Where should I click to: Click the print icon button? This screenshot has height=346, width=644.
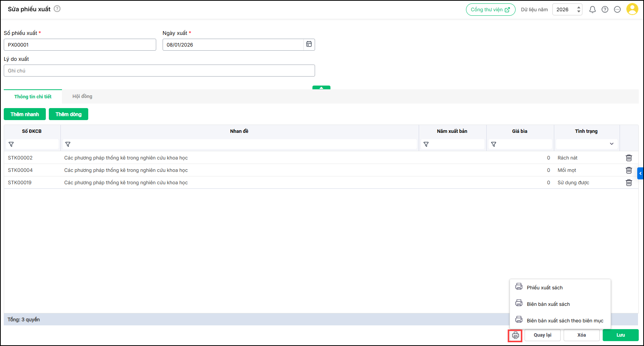[515, 335]
